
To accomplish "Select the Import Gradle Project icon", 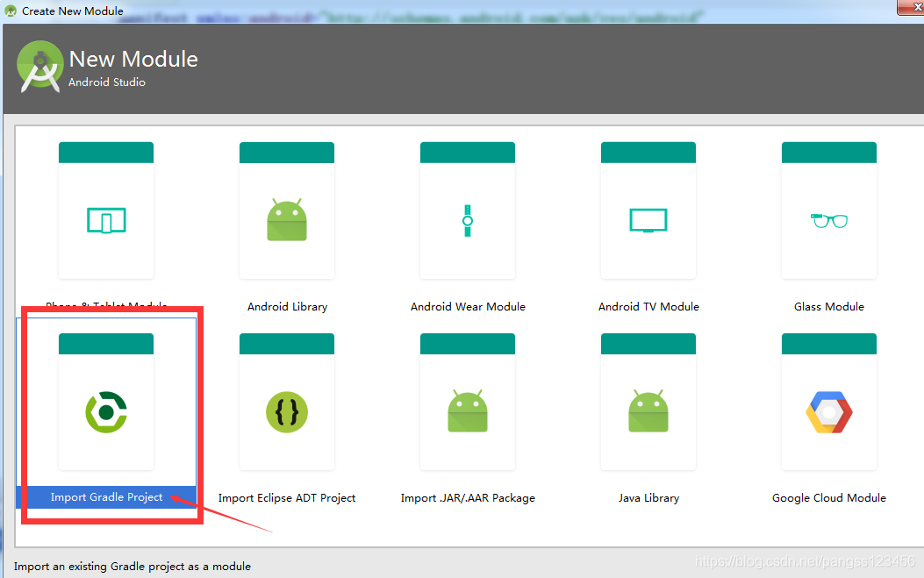I will (106, 412).
